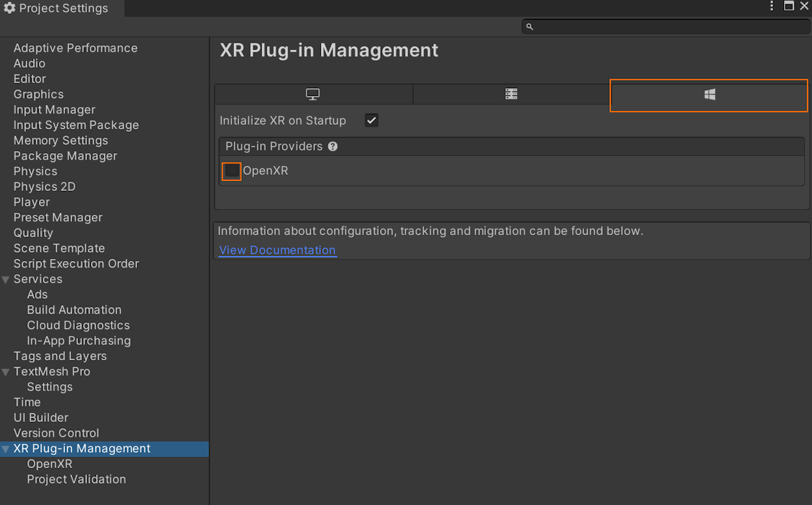Viewport: 812px width, 505px height.
Task: Enable the OpenXR plug-in provider checkbox
Action: tap(232, 171)
